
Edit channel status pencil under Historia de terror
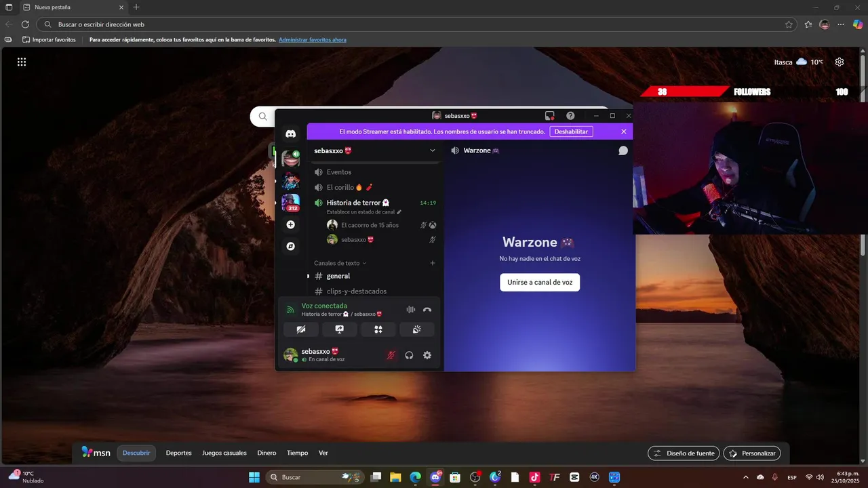click(399, 212)
